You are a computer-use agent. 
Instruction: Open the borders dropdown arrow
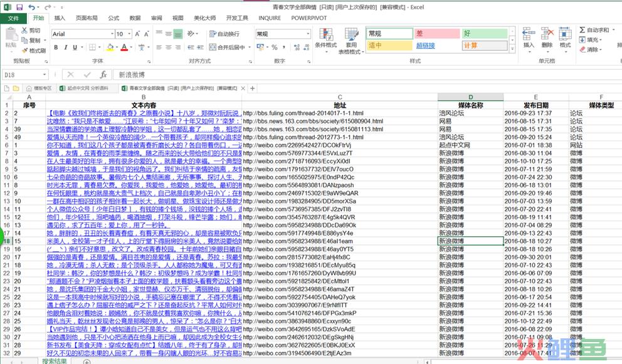click(99, 47)
